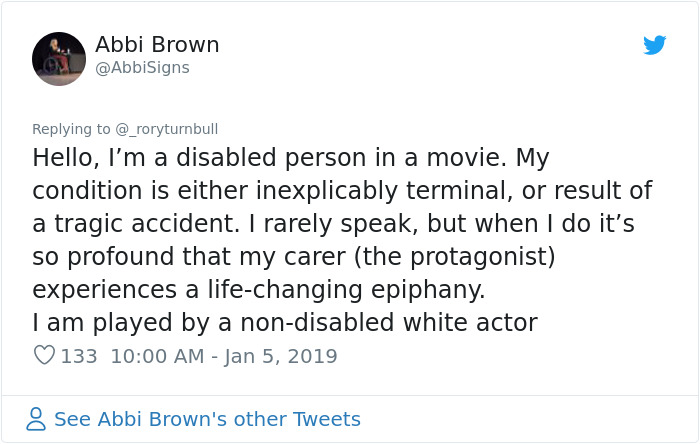The width and height of the screenshot is (700, 444).
Task: Open Abbi Brown's profile picture
Action: (59, 58)
